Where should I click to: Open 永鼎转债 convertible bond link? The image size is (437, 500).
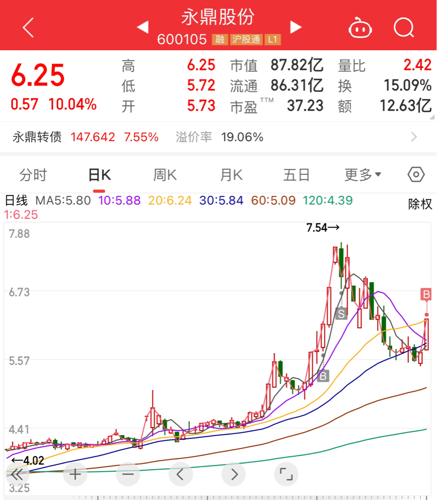click(37, 137)
